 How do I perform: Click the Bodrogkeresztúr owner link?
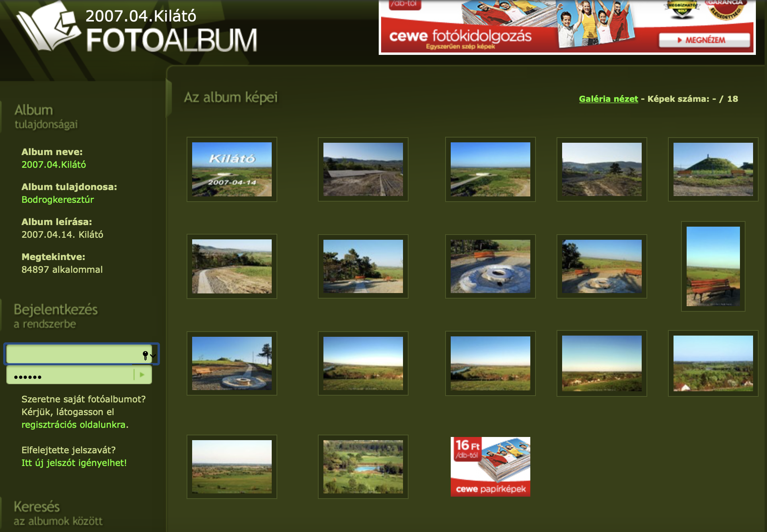click(58, 200)
